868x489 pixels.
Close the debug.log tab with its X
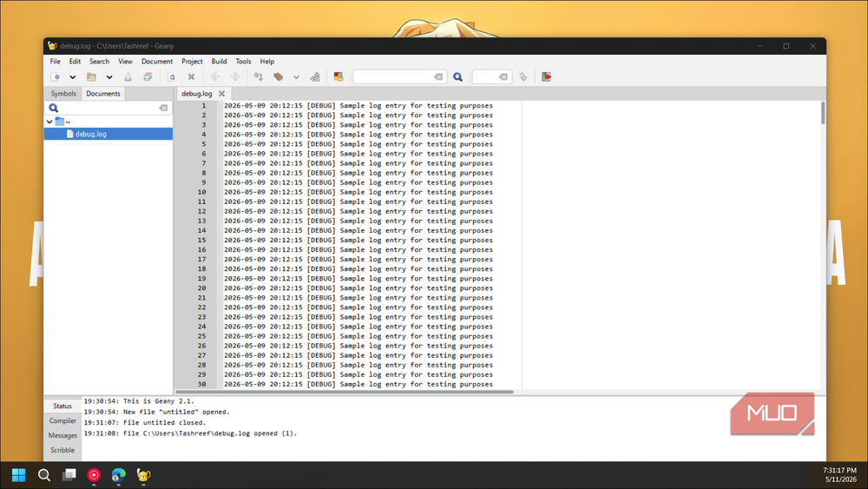(221, 94)
